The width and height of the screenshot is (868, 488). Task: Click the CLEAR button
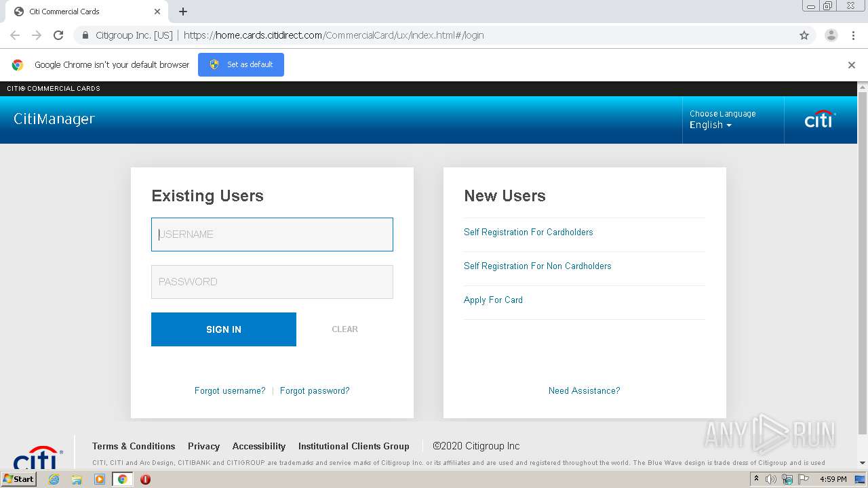344,329
